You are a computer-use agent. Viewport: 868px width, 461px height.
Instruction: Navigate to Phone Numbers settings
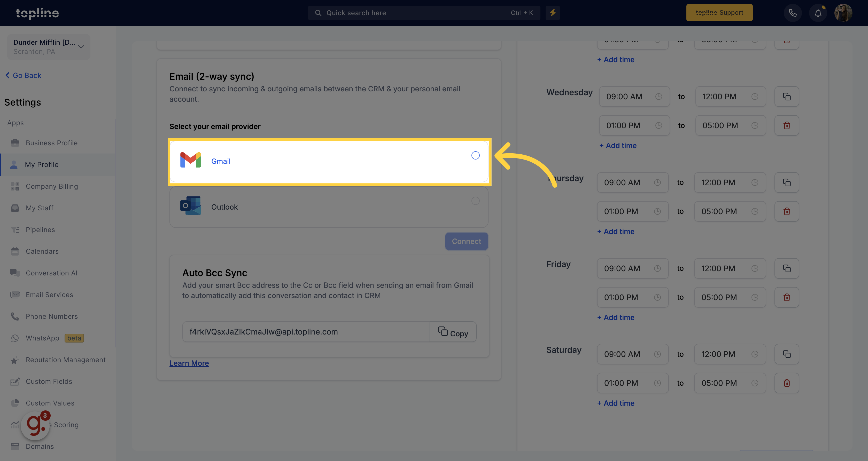52,316
